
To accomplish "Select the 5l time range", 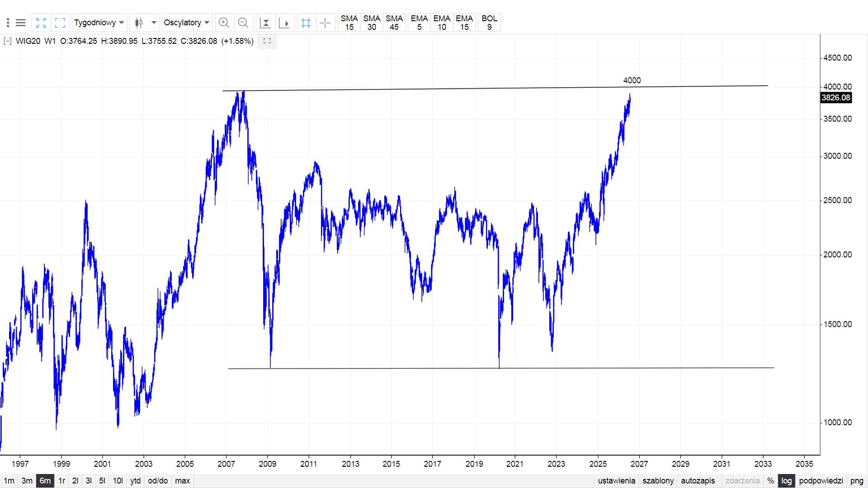I will [x=102, y=481].
